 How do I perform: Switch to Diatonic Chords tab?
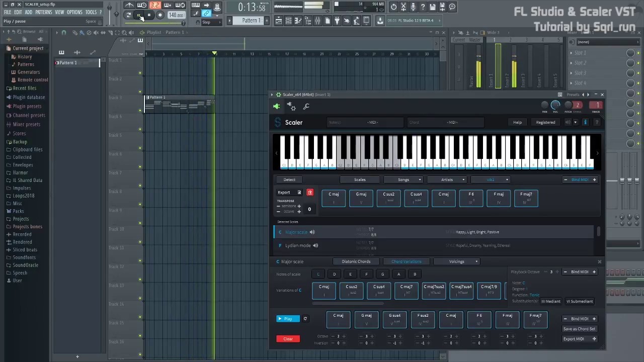pyautogui.click(x=356, y=261)
